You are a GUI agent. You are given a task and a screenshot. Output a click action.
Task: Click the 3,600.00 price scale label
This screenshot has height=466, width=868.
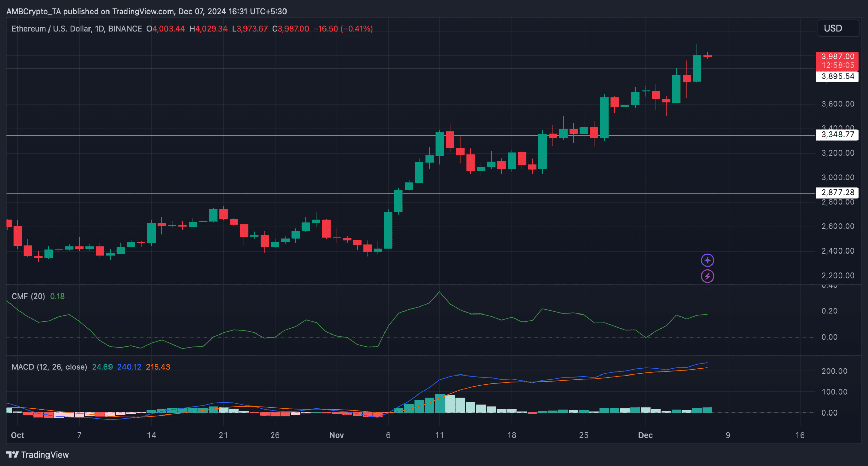[837, 104]
